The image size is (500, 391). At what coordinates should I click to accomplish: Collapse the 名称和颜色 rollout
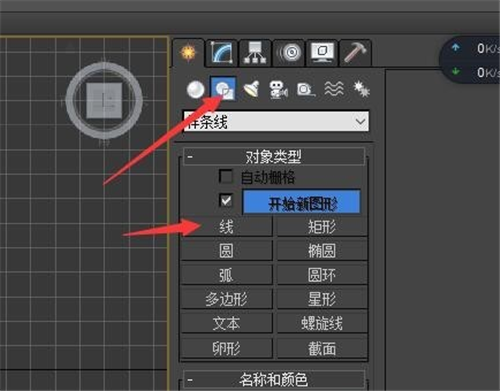pos(273,380)
